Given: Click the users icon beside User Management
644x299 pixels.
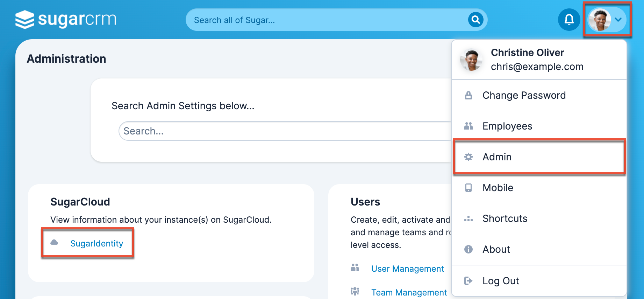Looking at the screenshot, I should click(x=355, y=267).
